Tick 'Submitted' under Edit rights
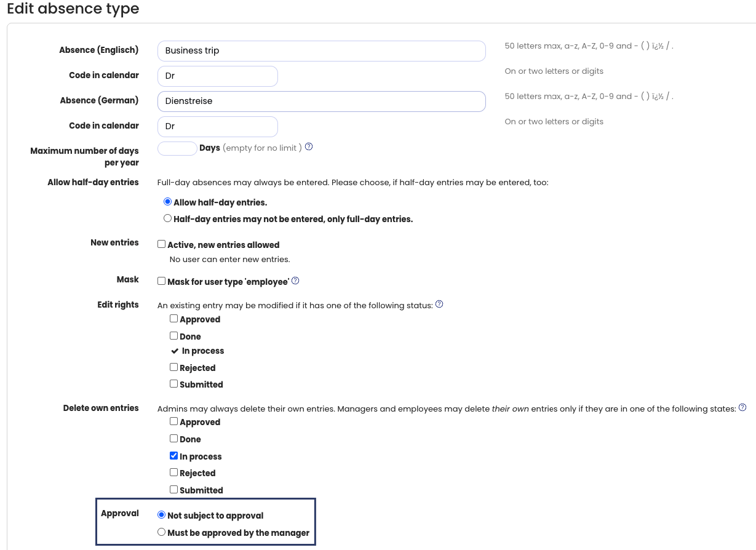Screen dimensions: 756x550 (x=174, y=384)
